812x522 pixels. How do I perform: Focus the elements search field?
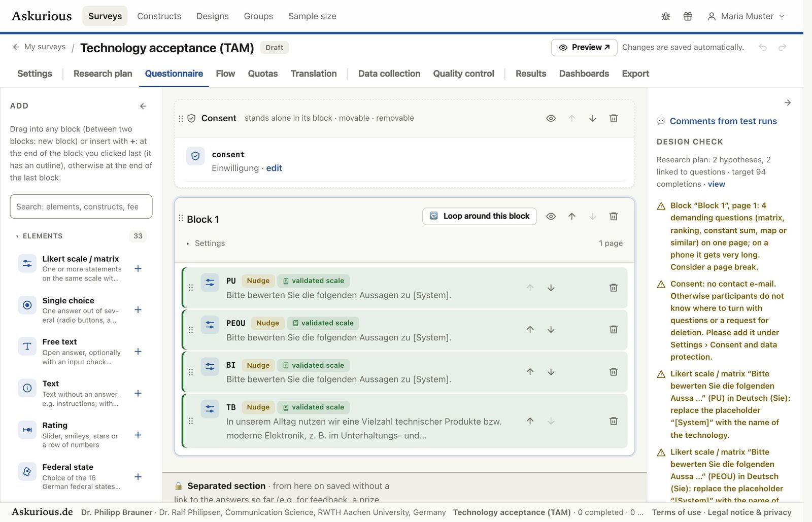coord(81,206)
